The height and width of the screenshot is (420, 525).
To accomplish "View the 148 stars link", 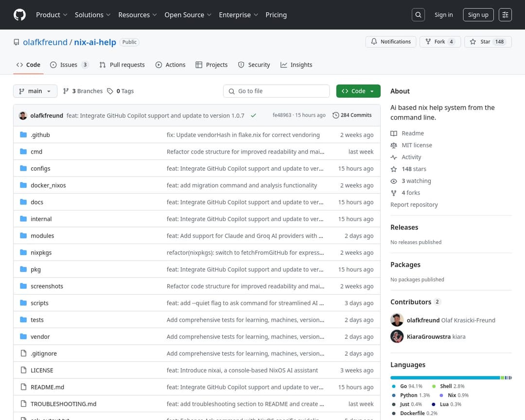I will point(408,169).
